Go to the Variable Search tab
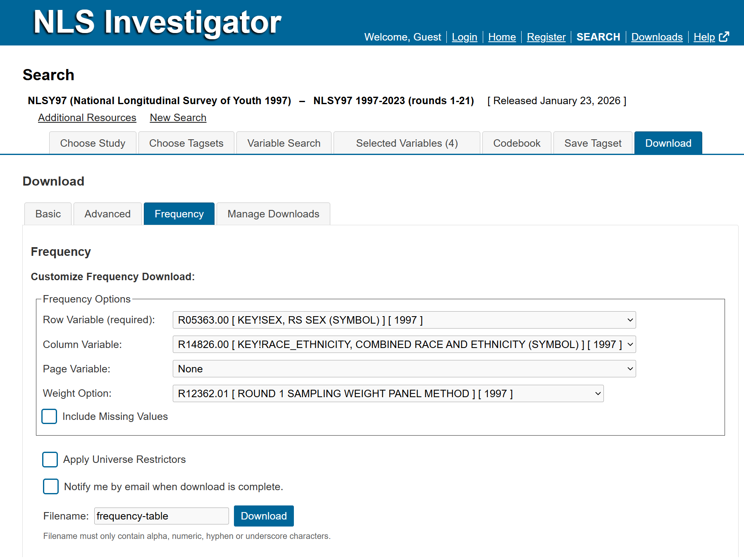This screenshot has width=744, height=560. coord(284,143)
